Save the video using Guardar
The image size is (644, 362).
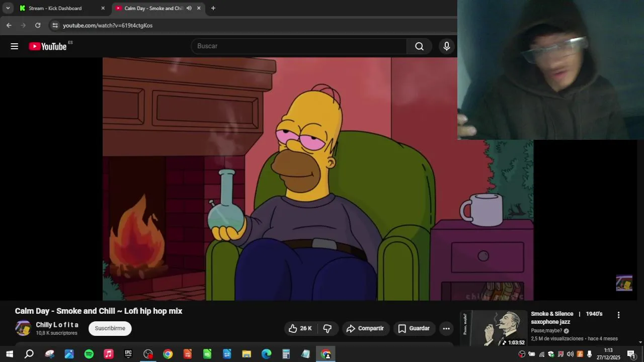pos(414,328)
